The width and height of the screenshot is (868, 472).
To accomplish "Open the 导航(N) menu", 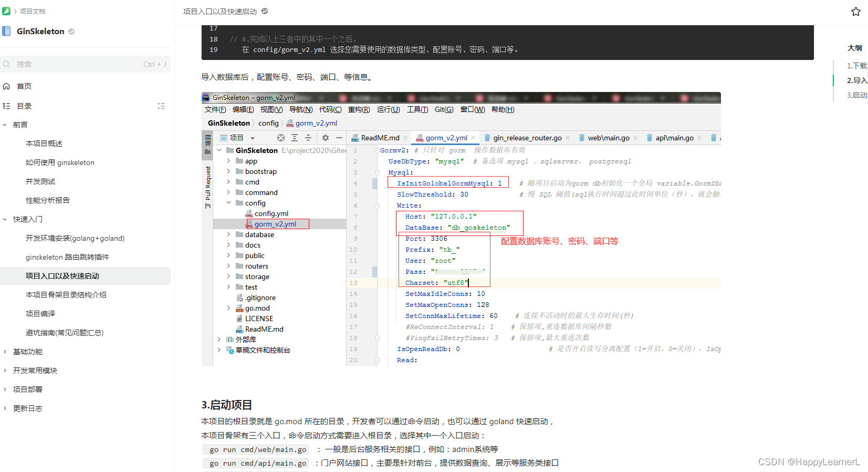I will [x=301, y=109].
